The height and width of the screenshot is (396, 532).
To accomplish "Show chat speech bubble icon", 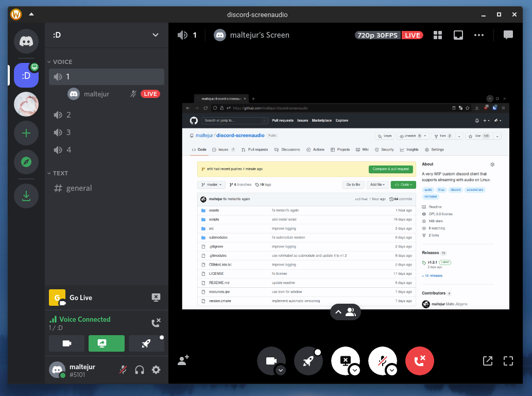I will [508, 35].
